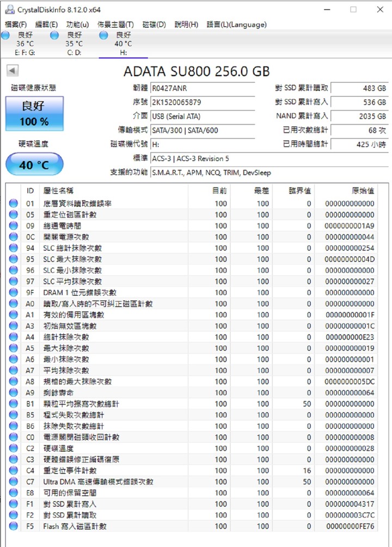Screen dimensions: 392x547
Task: Click the status circle icon for ID 95
Action: pos(14,259)
